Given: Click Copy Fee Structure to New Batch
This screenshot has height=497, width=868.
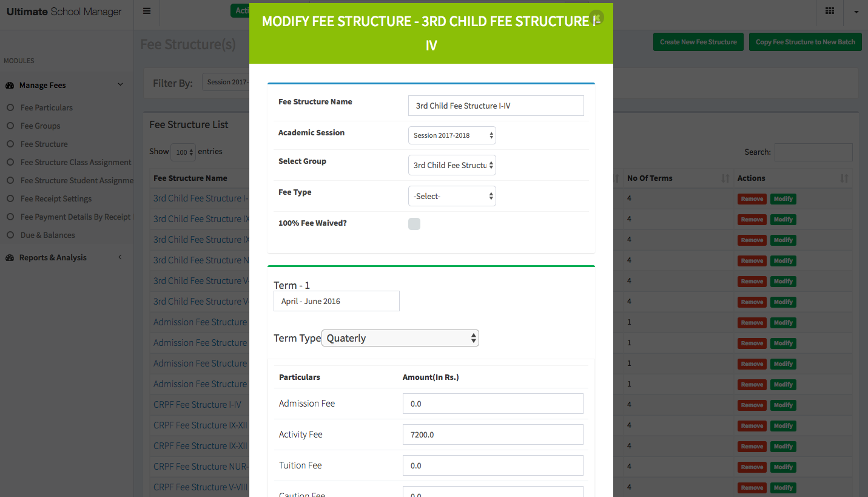Looking at the screenshot, I should pos(806,42).
